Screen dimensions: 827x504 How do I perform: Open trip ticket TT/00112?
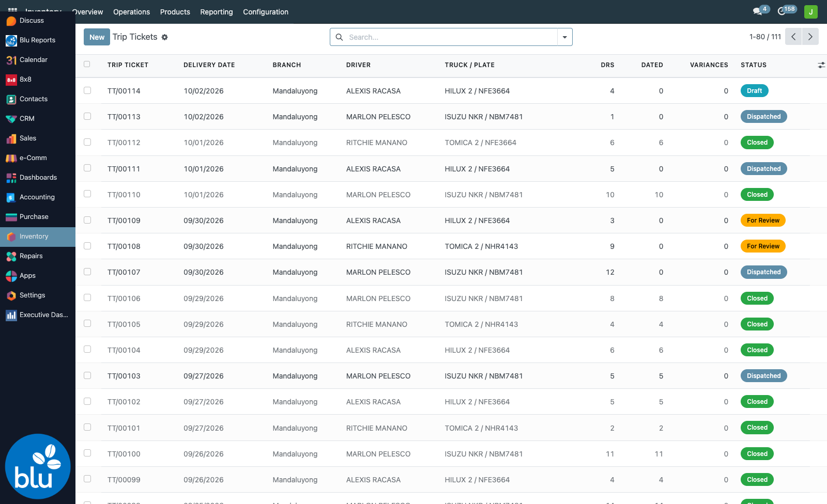[x=124, y=143]
